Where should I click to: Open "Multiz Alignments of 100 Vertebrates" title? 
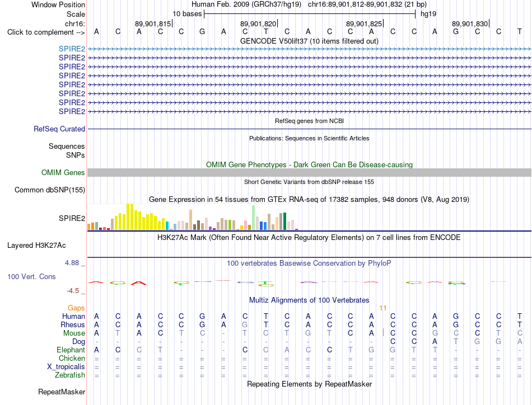point(309,300)
